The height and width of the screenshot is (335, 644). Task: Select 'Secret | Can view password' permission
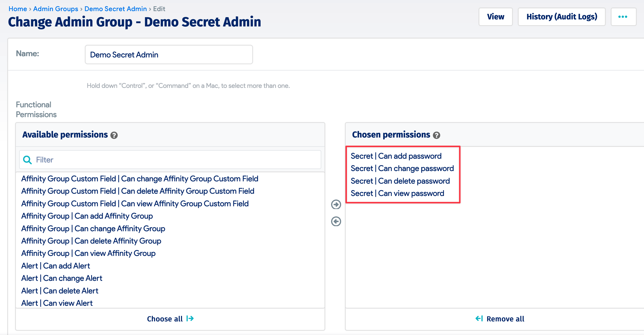tap(397, 193)
